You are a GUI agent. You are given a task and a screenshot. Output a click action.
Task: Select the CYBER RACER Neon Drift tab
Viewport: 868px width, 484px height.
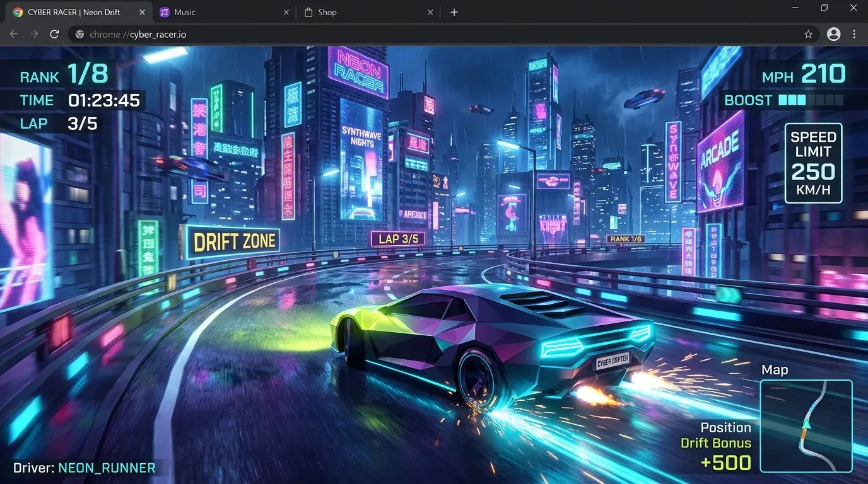coord(79,12)
